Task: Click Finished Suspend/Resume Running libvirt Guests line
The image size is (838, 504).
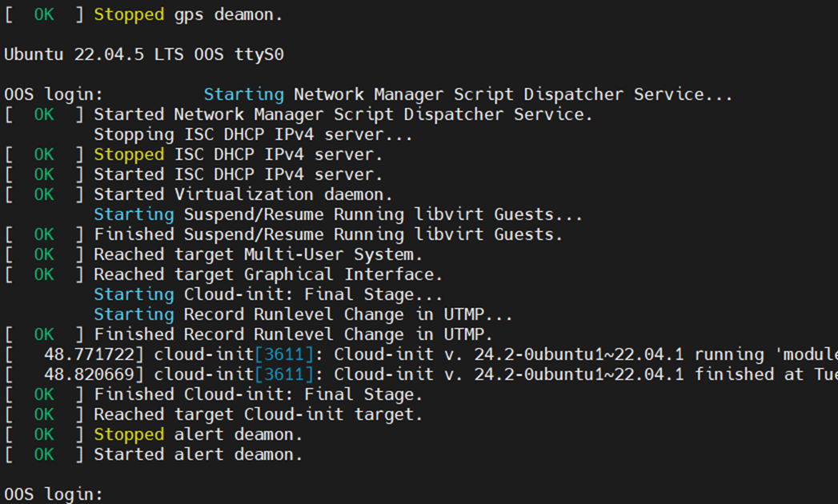Action: [283, 234]
